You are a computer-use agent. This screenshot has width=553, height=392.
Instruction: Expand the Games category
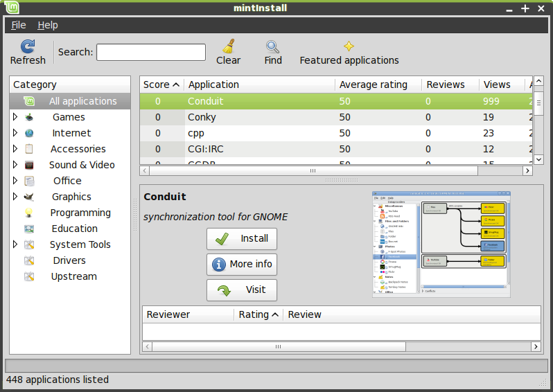pos(15,116)
